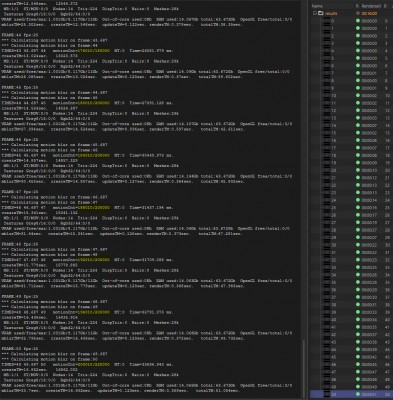
Task: Click the 'FRAME:50 fps:25' log line
Action: click(20, 349)
